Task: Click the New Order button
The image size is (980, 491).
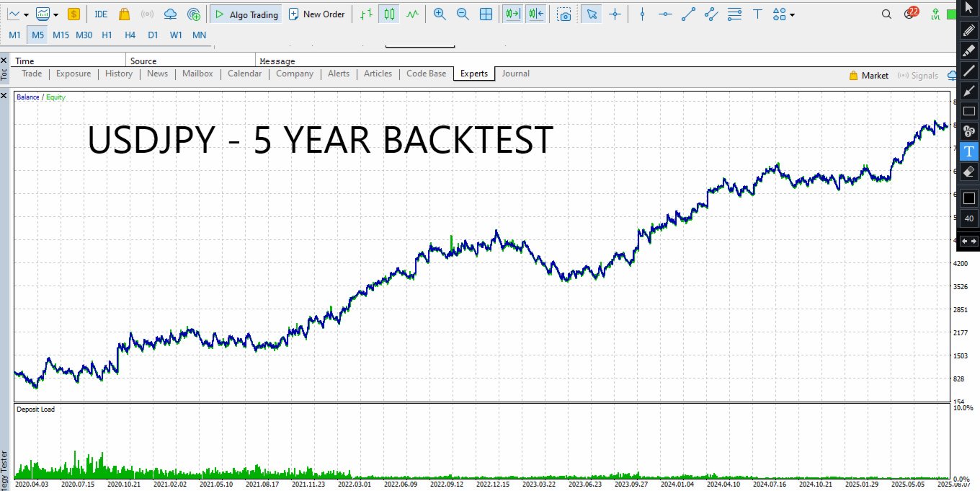Action: [x=316, y=14]
